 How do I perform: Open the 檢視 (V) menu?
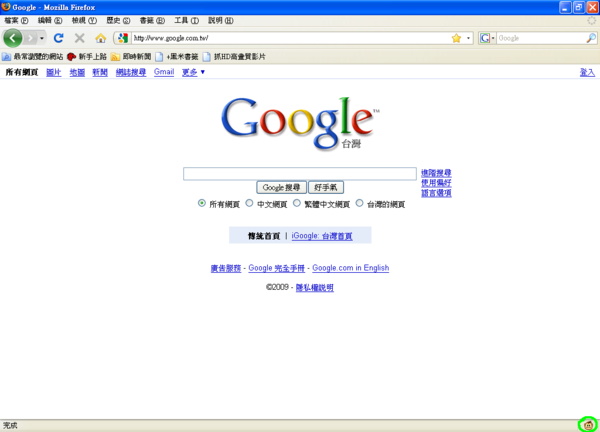click(x=84, y=20)
